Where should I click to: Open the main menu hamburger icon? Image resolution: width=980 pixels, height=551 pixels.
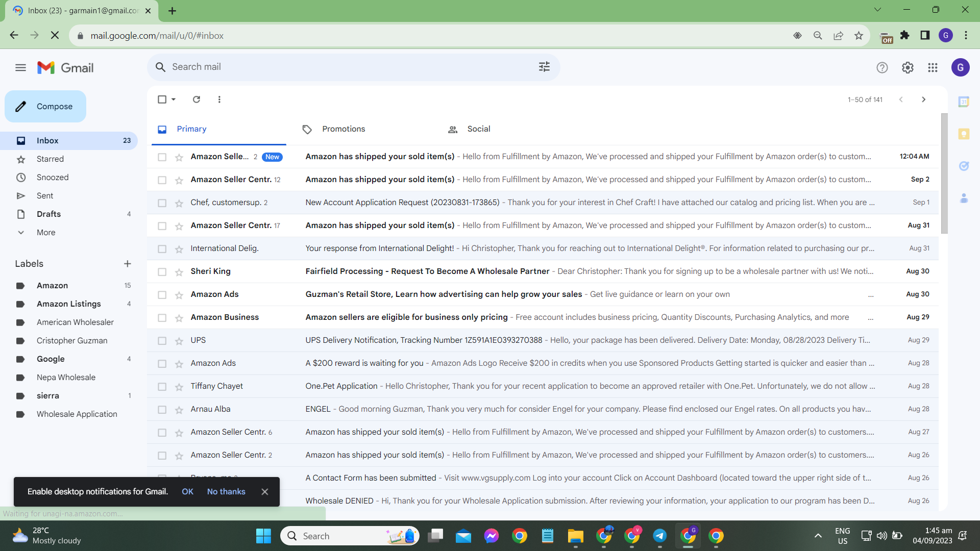pos(20,67)
